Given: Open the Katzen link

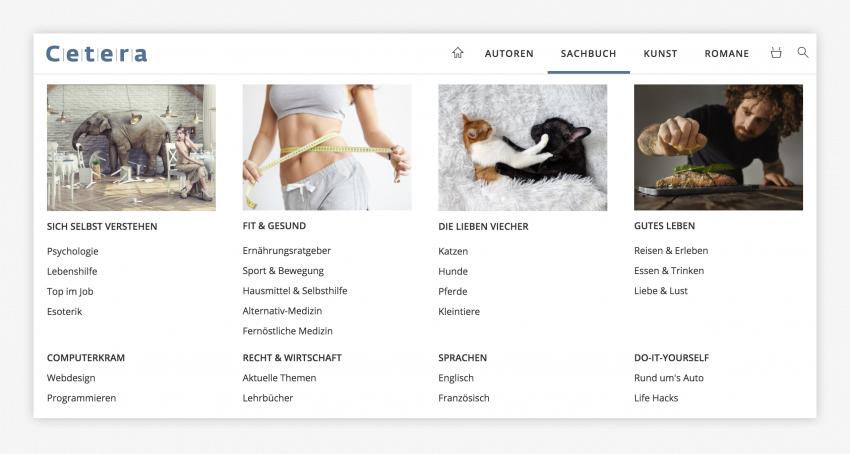Looking at the screenshot, I should 453,251.
